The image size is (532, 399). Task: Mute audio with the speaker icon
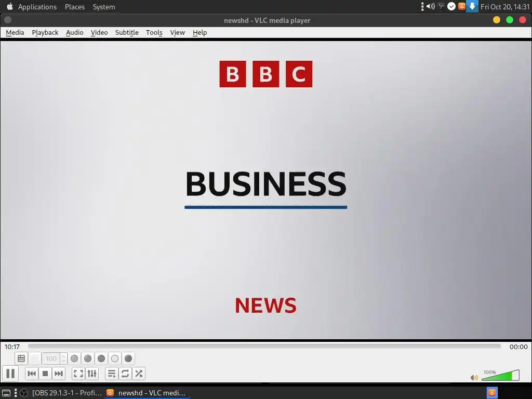click(x=474, y=377)
